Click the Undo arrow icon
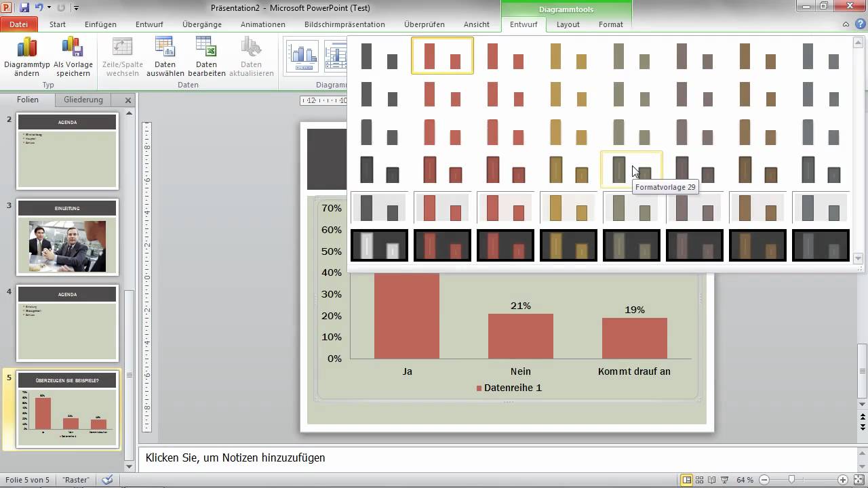The height and width of the screenshot is (488, 868). coord(39,7)
